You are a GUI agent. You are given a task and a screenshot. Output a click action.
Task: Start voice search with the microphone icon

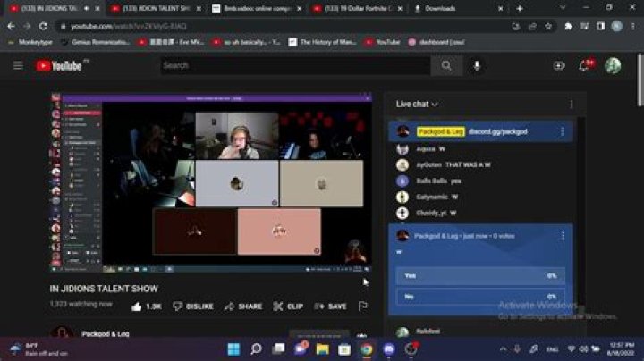pyautogui.click(x=477, y=65)
